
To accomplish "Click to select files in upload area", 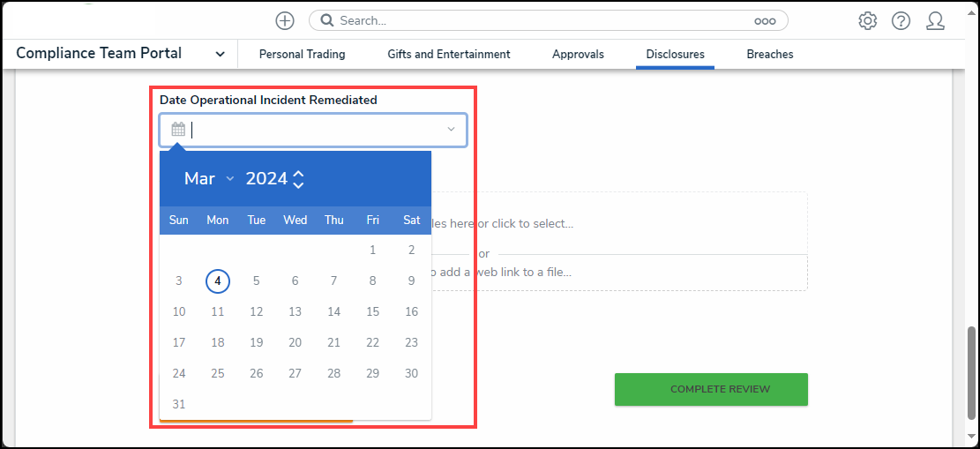I will click(502, 223).
